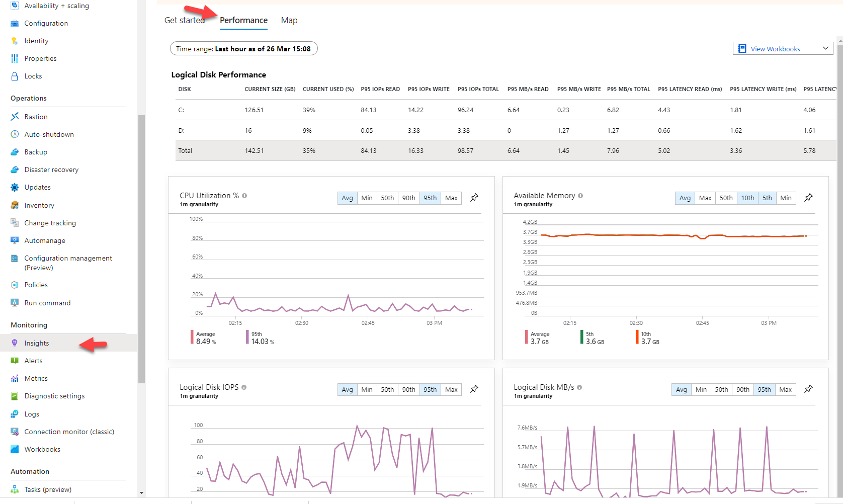Change the time range for the charts
843x504 pixels.
tap(243, 48)
